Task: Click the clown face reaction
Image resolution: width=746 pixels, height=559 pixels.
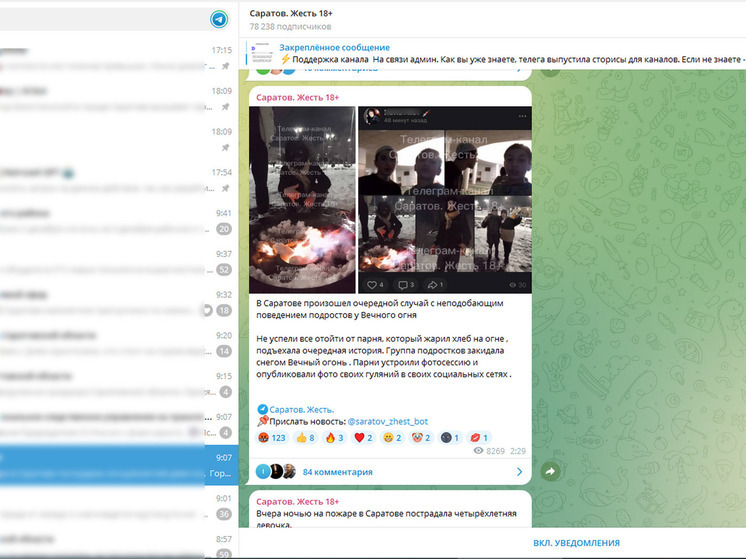Action: (420, 437)
